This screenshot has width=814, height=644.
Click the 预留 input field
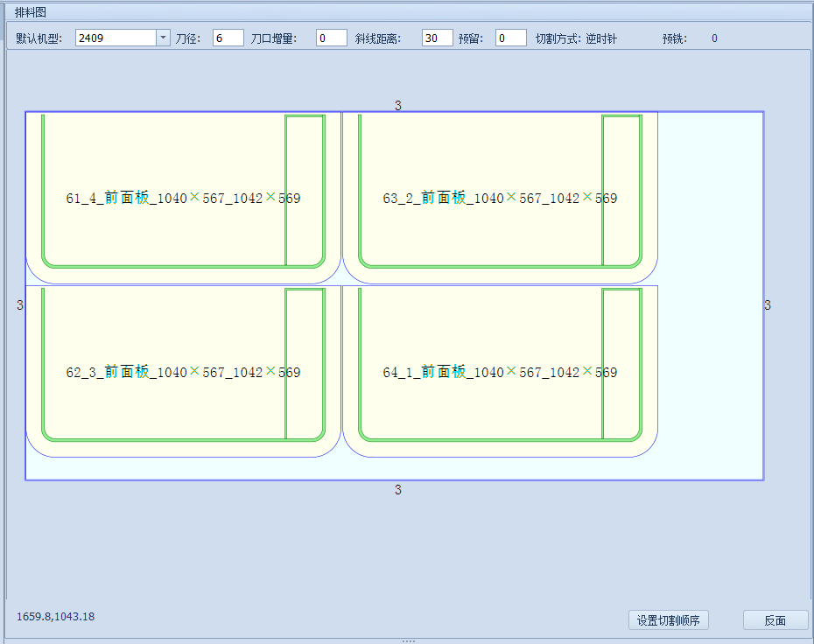tap(510, 38)
